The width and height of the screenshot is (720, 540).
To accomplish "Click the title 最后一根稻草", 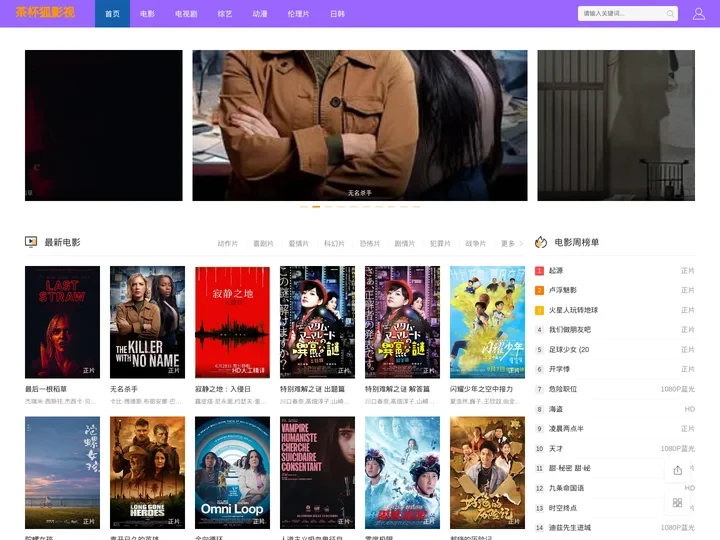I will click(x=46, y=389).
